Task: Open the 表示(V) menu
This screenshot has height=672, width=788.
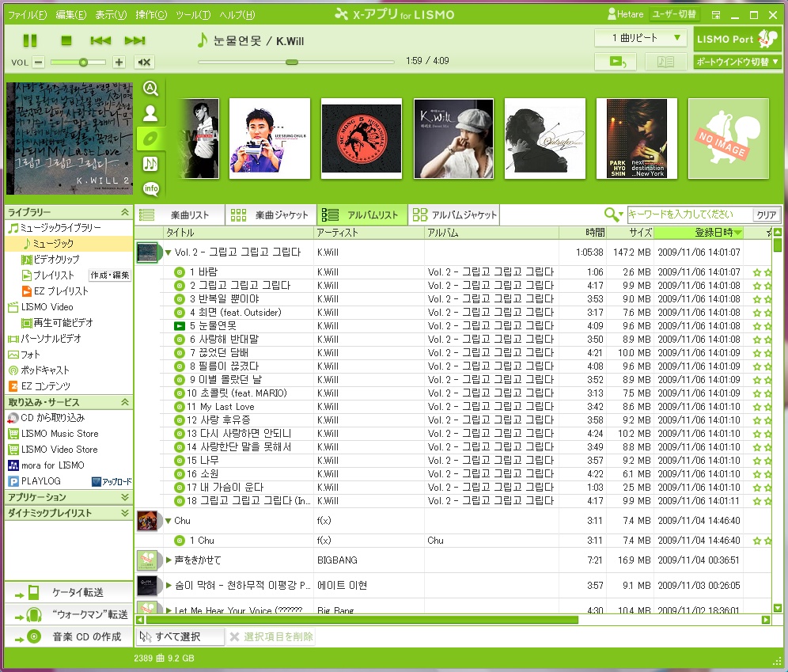Action: [x=111, y=14]
